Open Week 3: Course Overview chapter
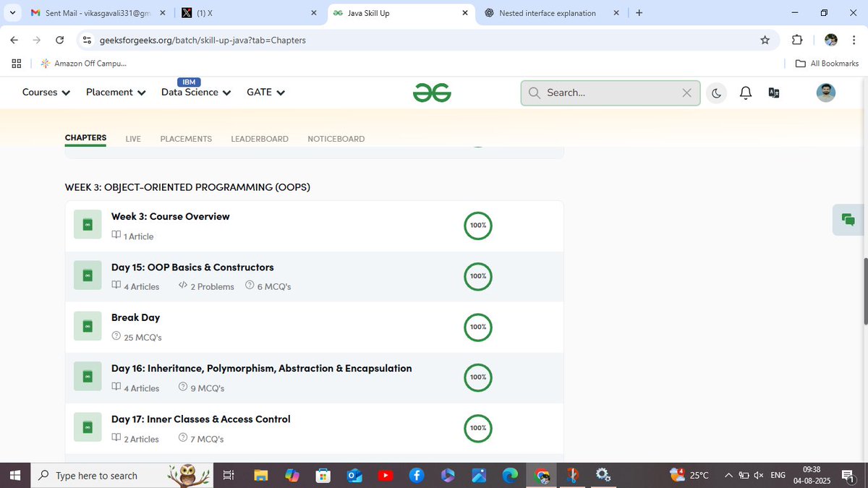 171,216
